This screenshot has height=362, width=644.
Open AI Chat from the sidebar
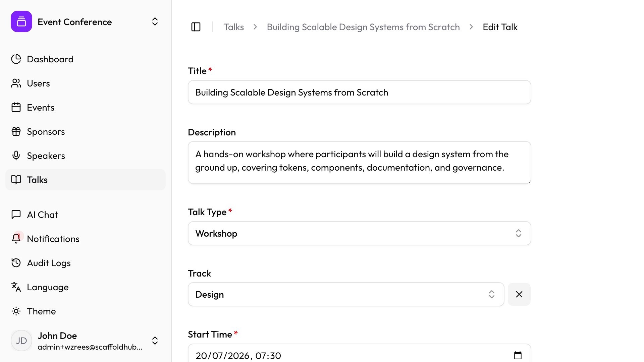(x=42, y=215)
